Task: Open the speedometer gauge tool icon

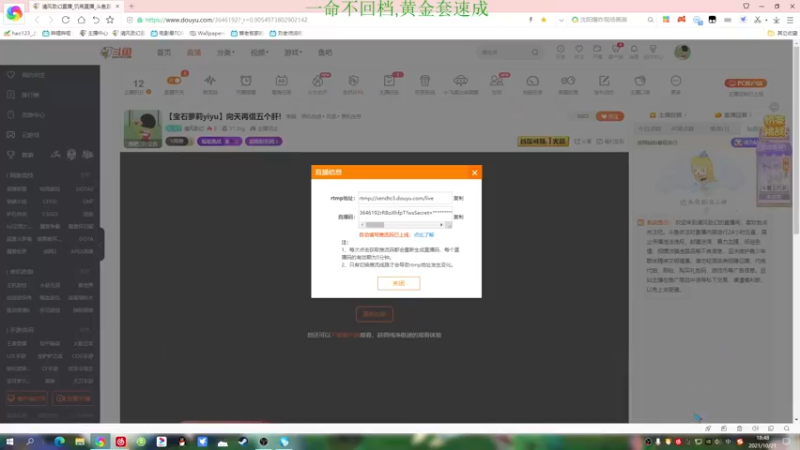Action: coord(532,81)
